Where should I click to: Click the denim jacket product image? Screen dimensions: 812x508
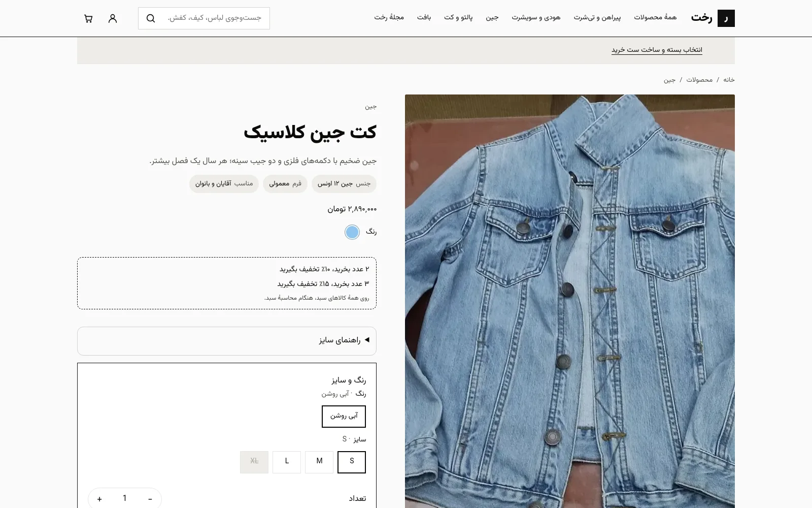(569, 301)
